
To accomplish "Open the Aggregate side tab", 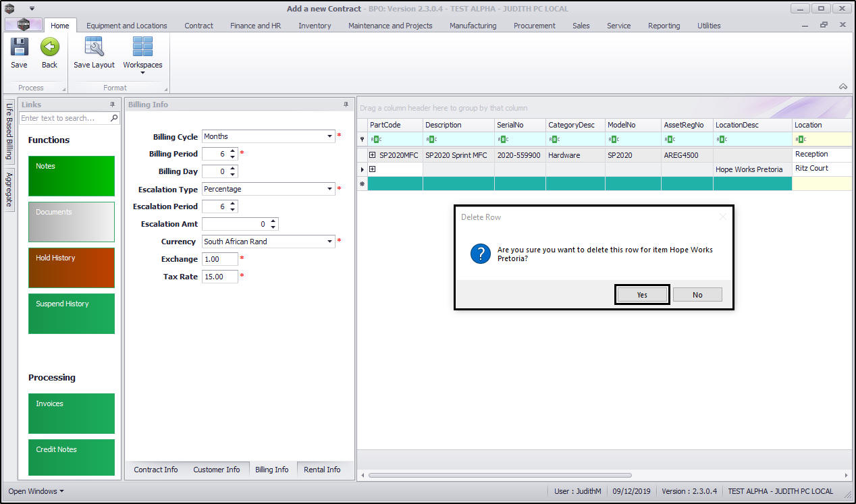I will pyautogui.click(x=9, y=190).
